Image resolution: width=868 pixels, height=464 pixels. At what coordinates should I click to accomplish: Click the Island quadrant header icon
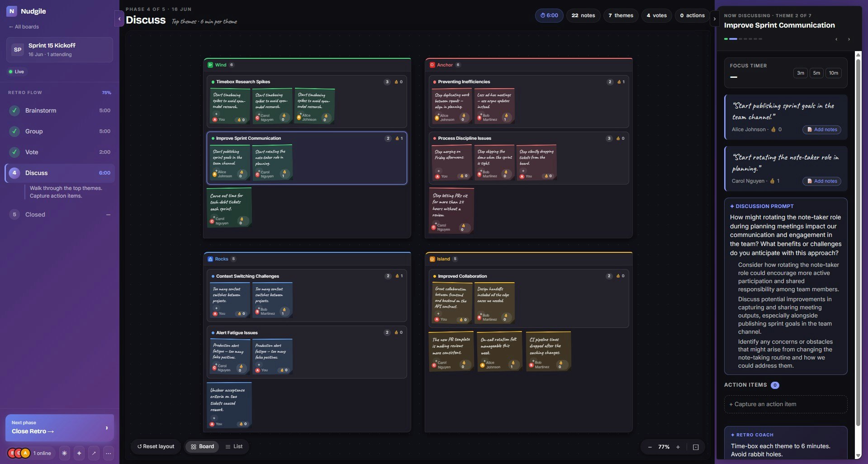[432, 259]
